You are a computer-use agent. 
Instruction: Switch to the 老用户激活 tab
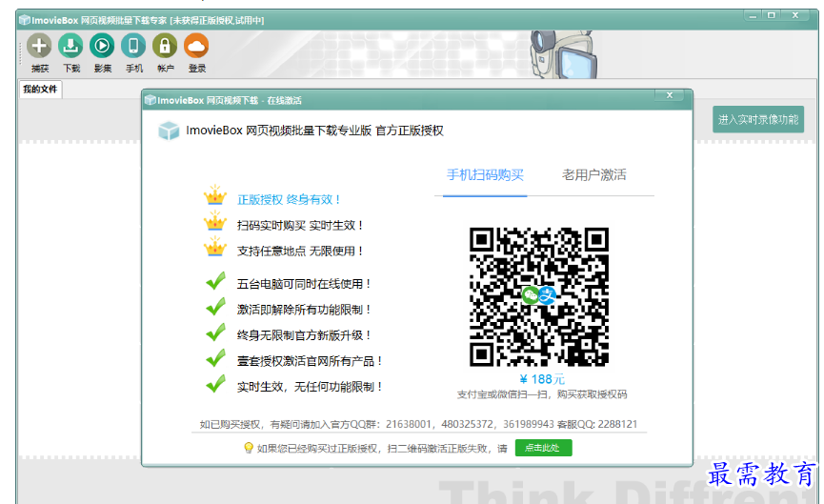tap(593, 175)
